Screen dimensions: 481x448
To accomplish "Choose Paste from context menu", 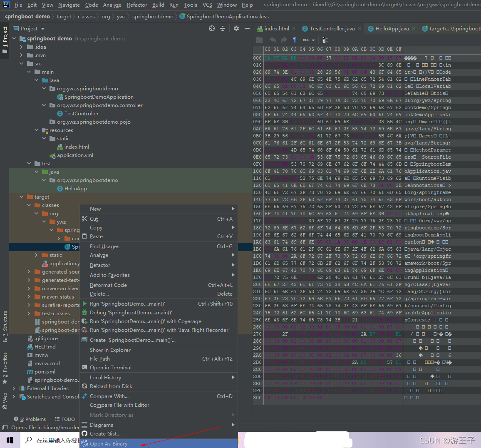I will [159, 236].
